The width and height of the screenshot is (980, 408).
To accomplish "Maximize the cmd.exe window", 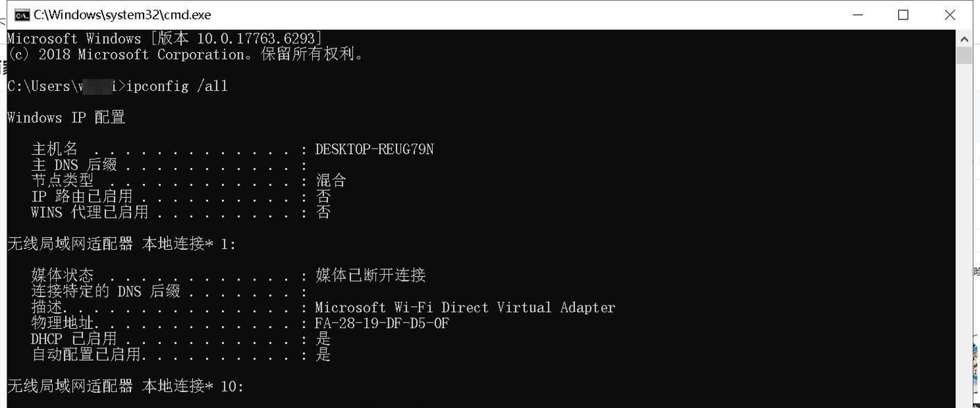I will [x=903, y=15].
